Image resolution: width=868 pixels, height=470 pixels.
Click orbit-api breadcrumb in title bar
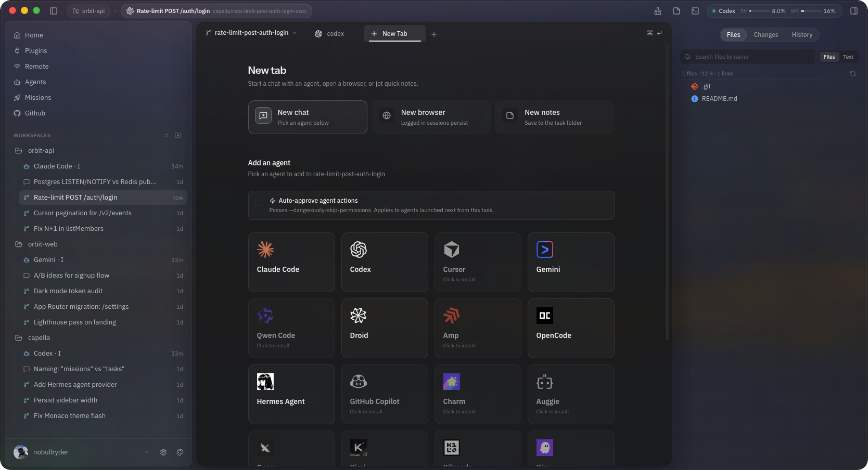coord(89,11)
